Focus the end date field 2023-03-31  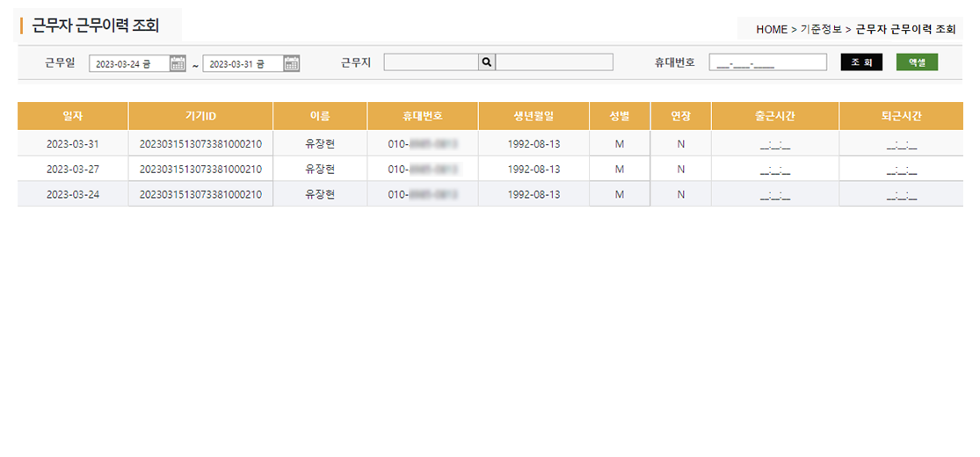[242, 63]
